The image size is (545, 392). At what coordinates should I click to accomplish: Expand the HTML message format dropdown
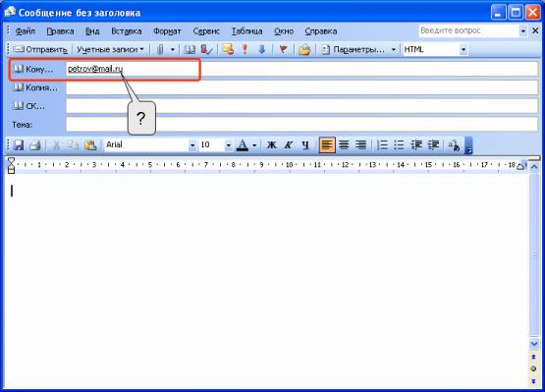point(463,50)
